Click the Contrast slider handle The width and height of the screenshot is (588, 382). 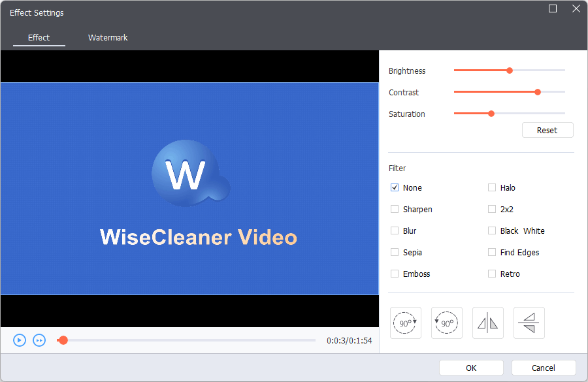tap(538, 92)
